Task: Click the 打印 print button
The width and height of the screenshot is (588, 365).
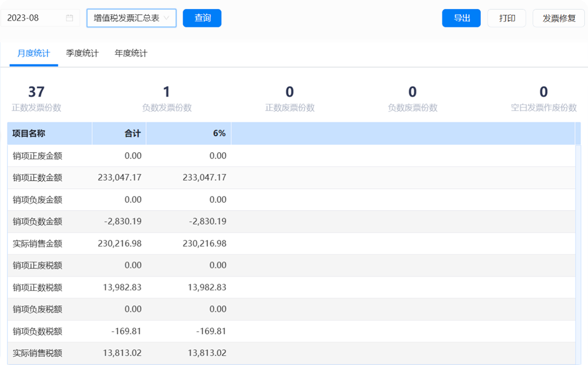Action: tap(507, 18)
